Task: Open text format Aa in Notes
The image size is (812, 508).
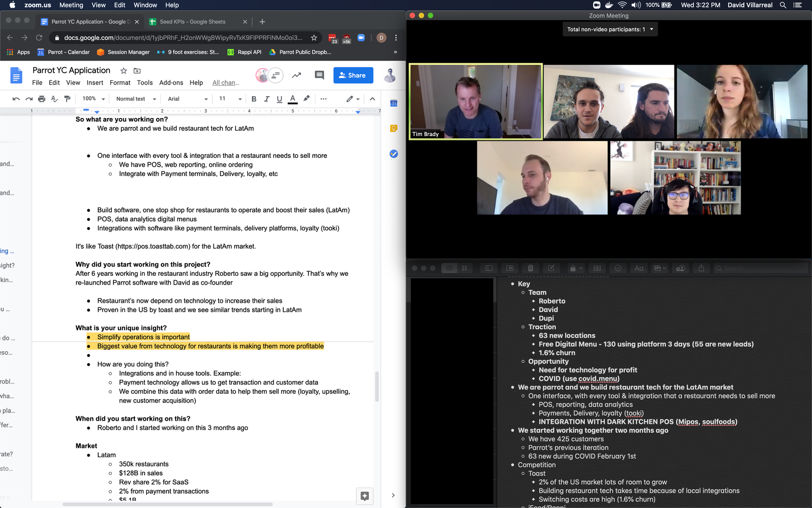Action: [638, 268]
